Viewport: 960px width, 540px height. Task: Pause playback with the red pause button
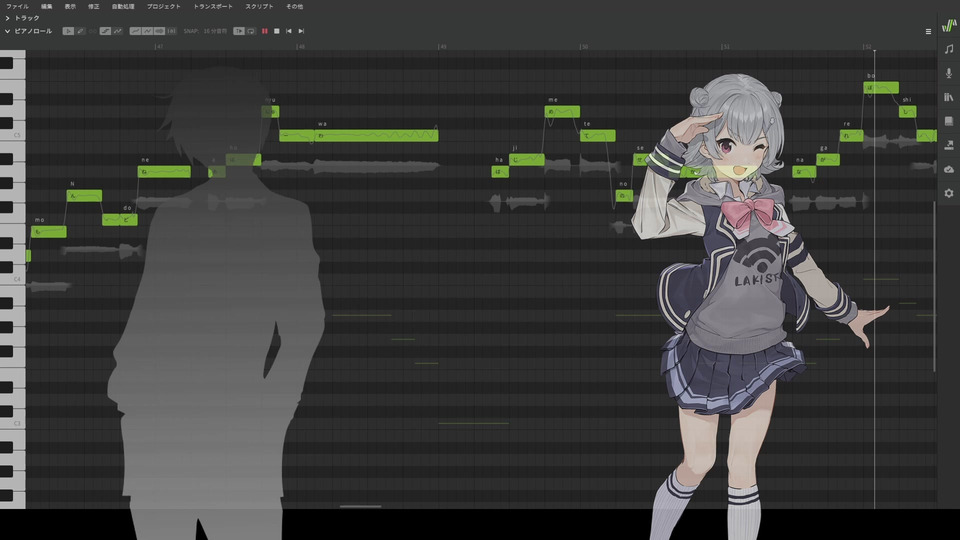[x=264, y=31]
